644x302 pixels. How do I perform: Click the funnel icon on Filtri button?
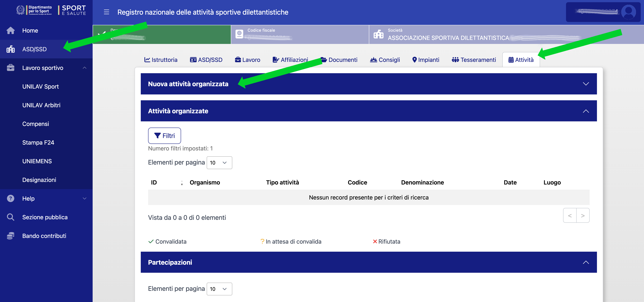pyautogui.click(x=157, y=135)
